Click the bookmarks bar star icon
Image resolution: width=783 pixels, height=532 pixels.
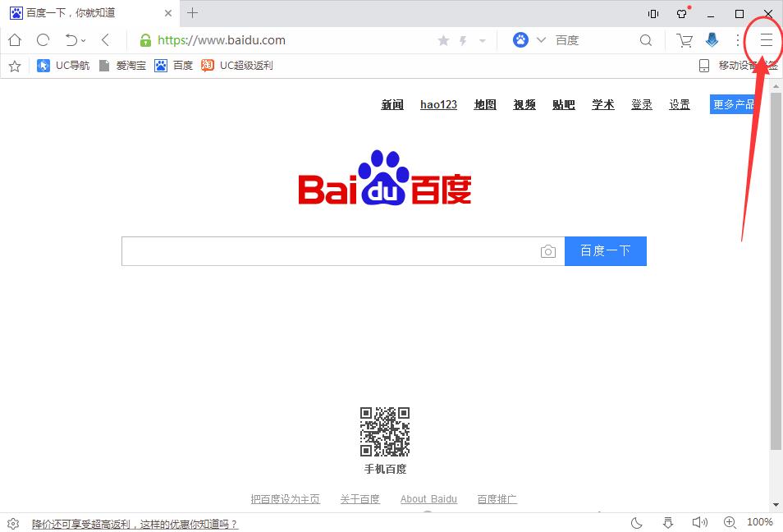tap(15, 66)
